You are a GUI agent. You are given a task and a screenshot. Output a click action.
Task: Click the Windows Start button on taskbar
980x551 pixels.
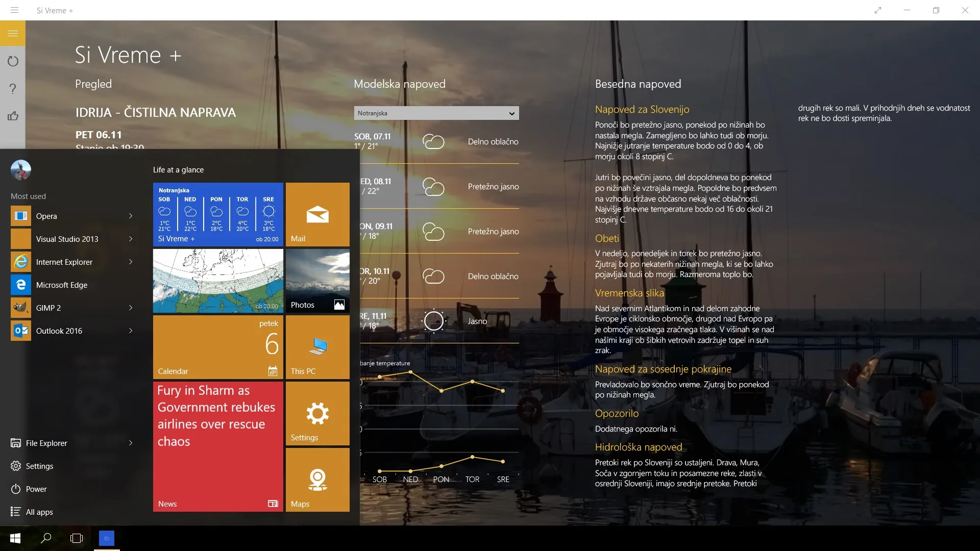click(x=15, y=538)
